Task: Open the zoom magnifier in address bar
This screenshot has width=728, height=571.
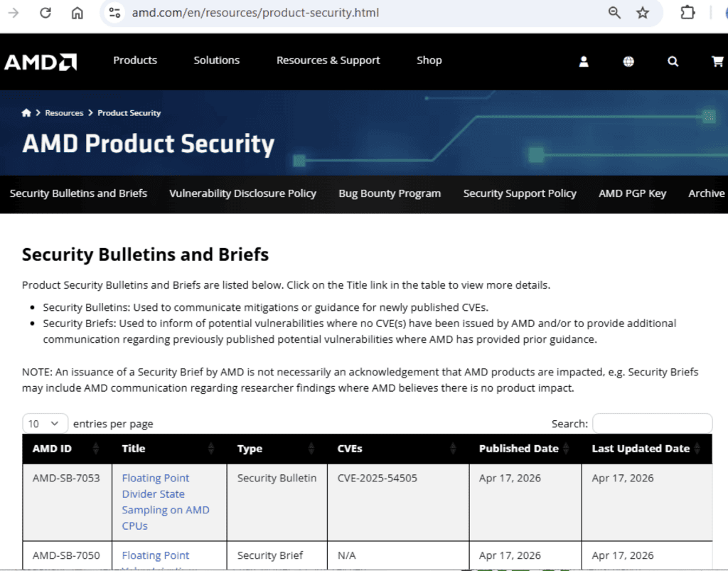Action: click(x=614, y=13)
